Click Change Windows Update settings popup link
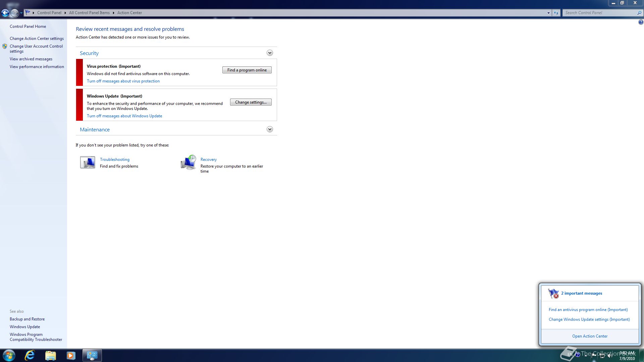 pos(589,319)
